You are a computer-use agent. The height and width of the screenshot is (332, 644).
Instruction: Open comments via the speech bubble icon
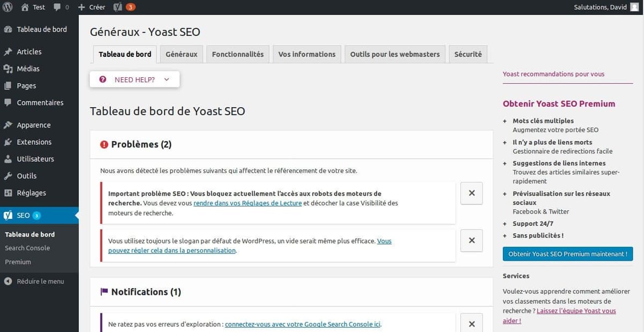[56, 7]
